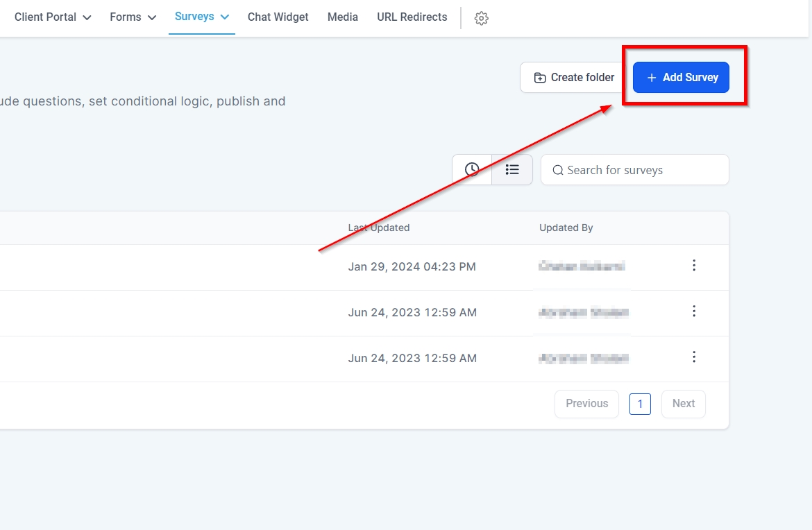Open three-dot menu for third survey row

click(x=693, y=357)
